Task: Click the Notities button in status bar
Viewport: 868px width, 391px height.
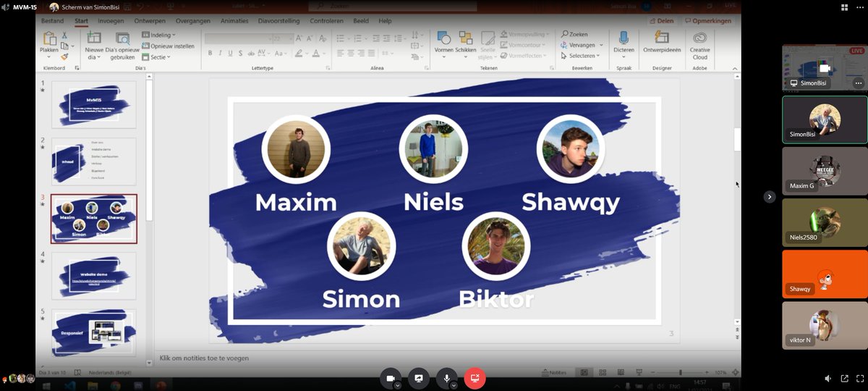Action: pyautogui.click(x=554, y=372)
